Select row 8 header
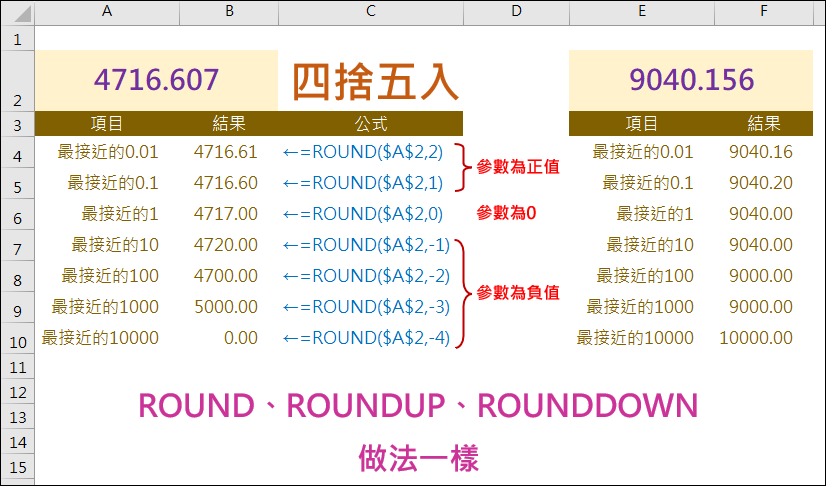 pyautogui.click(x=18, y=277)
